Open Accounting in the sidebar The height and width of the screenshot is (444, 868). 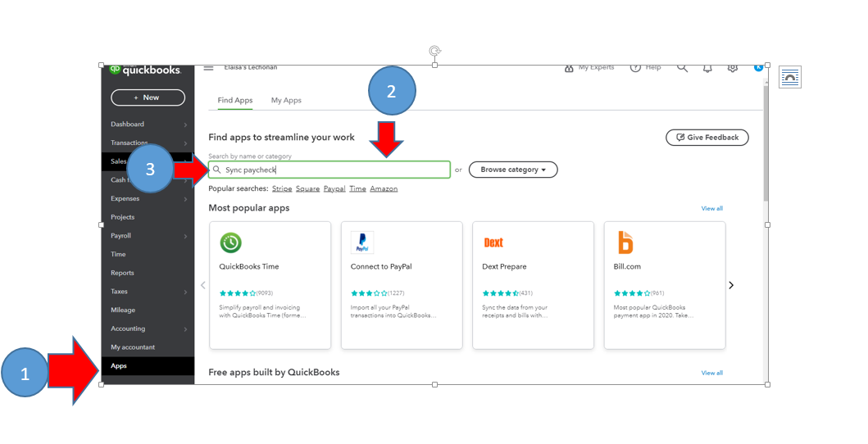pos(128,328)
